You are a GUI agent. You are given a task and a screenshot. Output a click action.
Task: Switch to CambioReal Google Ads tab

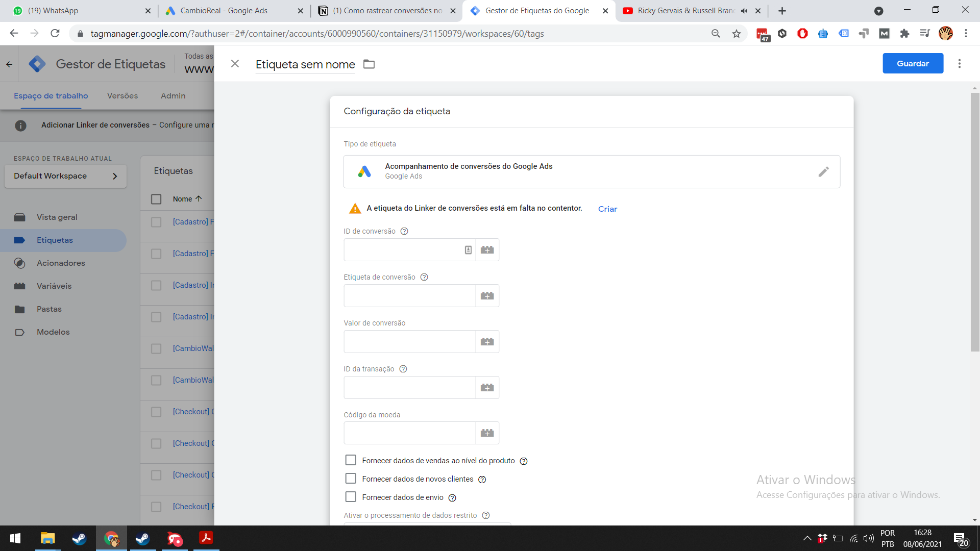tap(234, 11)
